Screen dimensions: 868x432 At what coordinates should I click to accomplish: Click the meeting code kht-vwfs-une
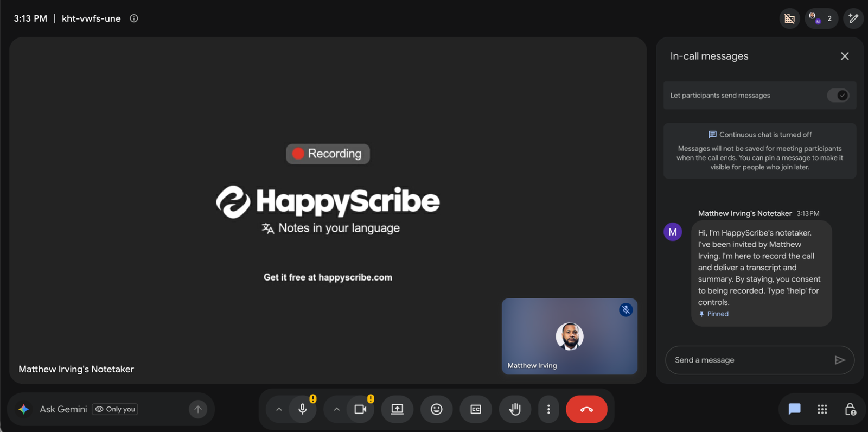91,18
